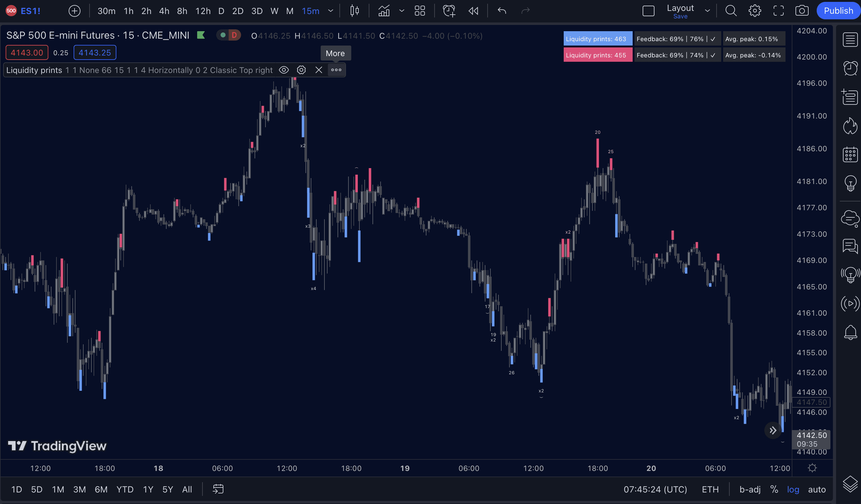Hide Liquidity prints indicator with eye
861x504 pixels.
[x=284, y=70]
